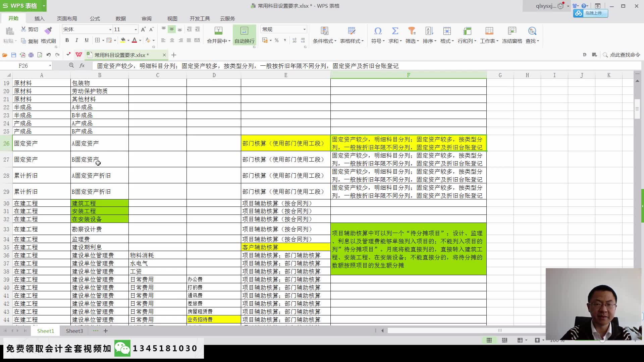Switch to Sheet3 worksheet tab
This screenshot has width=644, height=362.
(74, 331)
